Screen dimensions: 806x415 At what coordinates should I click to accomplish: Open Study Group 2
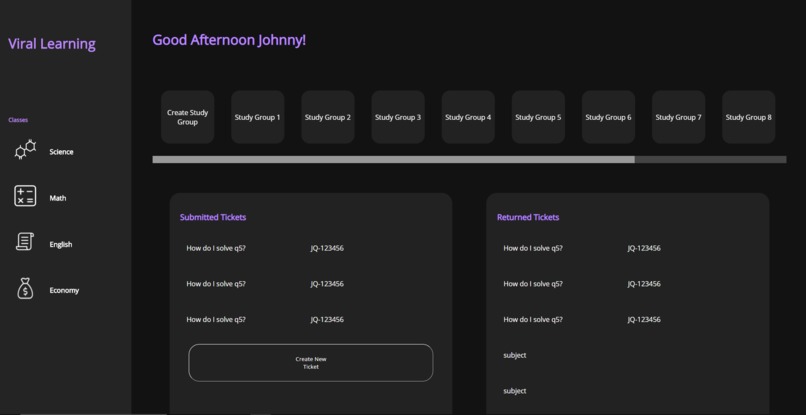pyautogui.click(x=328, y=117)
